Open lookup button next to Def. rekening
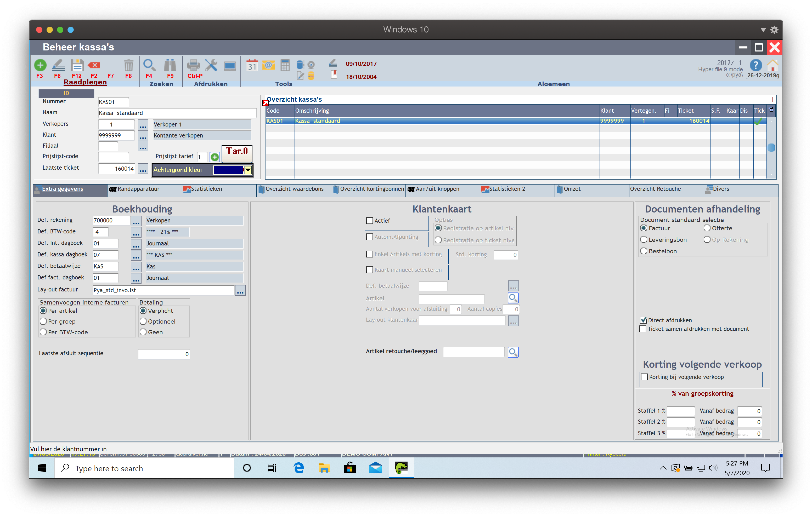Image resolution: width=812 pixels, height=517 pixels. (136, 221)
